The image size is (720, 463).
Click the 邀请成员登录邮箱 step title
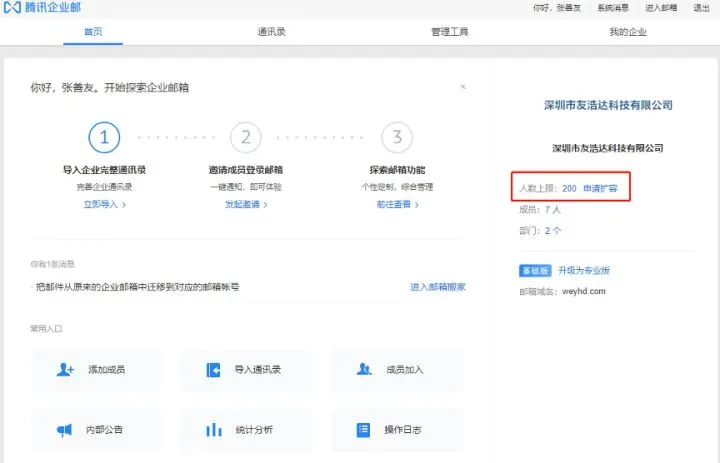point(246,170)
